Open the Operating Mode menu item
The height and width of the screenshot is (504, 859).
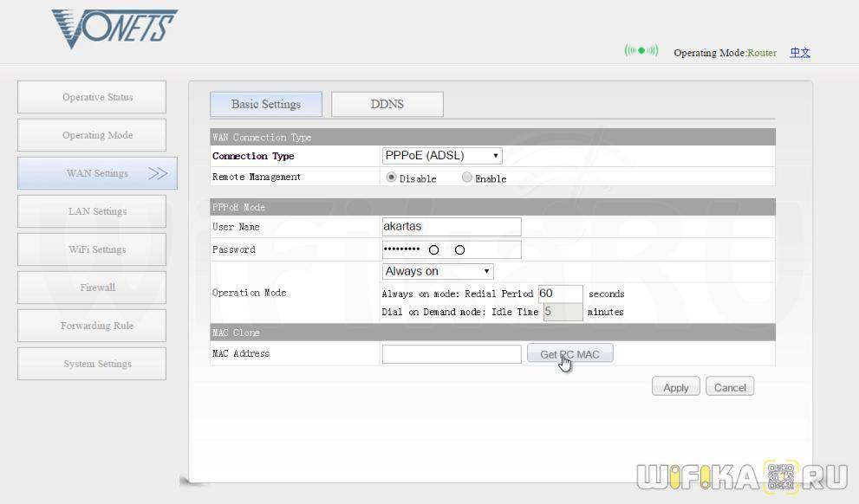[x=92, y=135]
